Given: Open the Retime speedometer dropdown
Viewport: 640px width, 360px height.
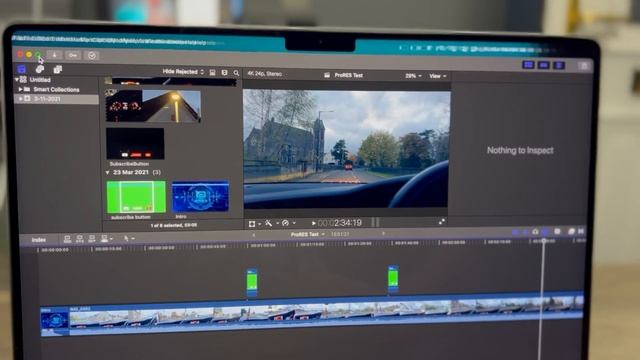Looking at the screenshot, I should (x=289, y=223).
